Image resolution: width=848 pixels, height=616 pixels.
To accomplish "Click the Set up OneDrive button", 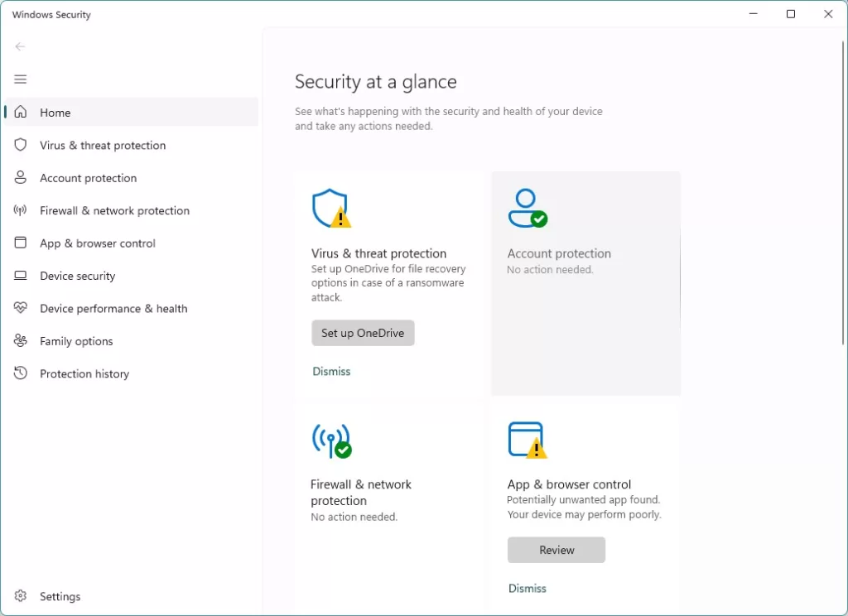I will tap(363, 333).
